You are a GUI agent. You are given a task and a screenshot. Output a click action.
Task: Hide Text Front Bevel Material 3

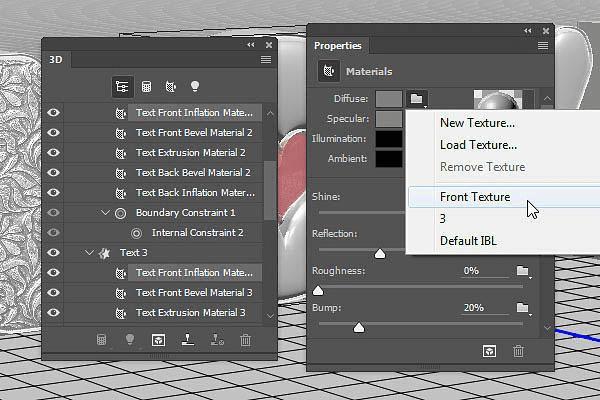click(54, 292)
